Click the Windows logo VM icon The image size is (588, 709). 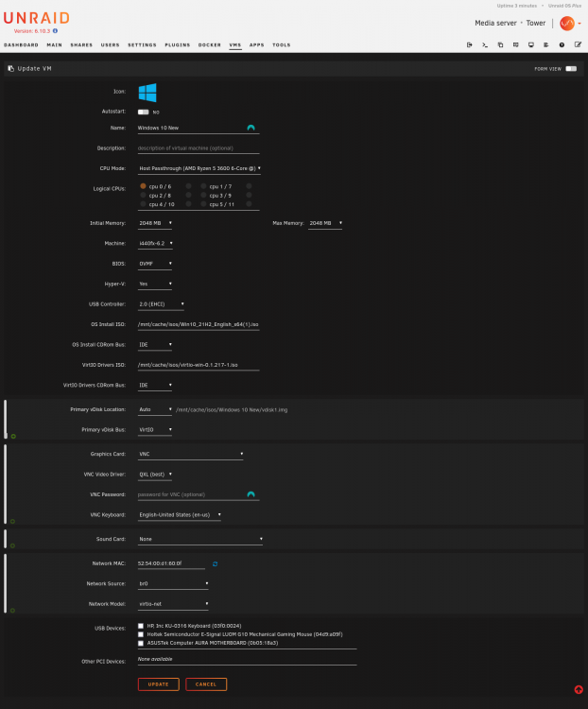pyautogui.click(x=147, y=93)
